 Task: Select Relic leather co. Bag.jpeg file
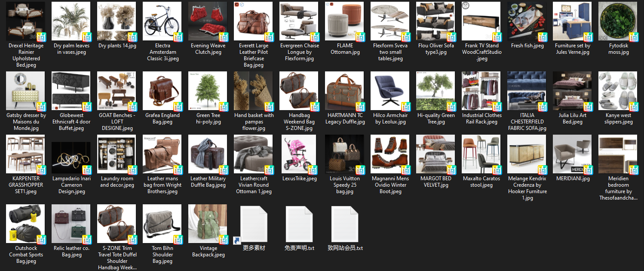pos(71,224)
